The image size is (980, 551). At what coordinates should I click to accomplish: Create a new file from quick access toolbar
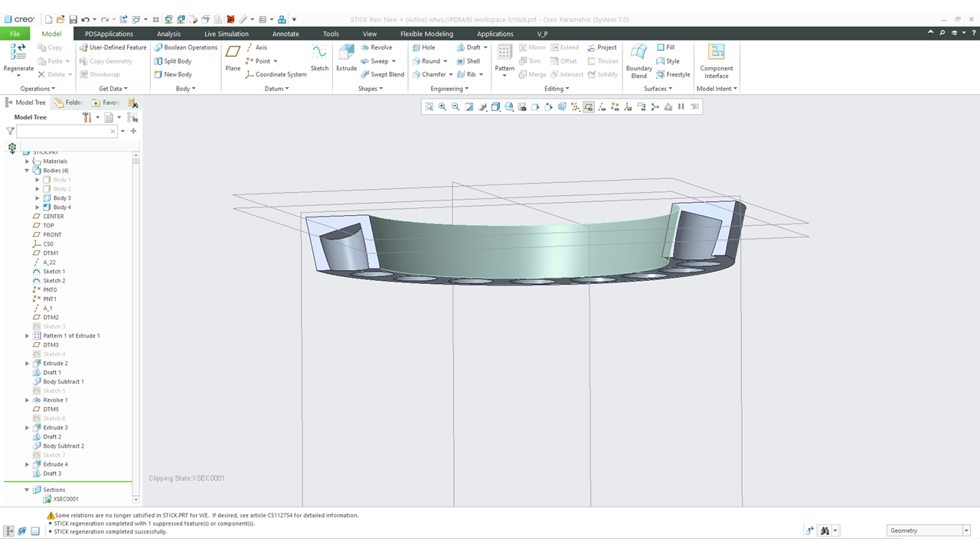[x=49, y=19]
